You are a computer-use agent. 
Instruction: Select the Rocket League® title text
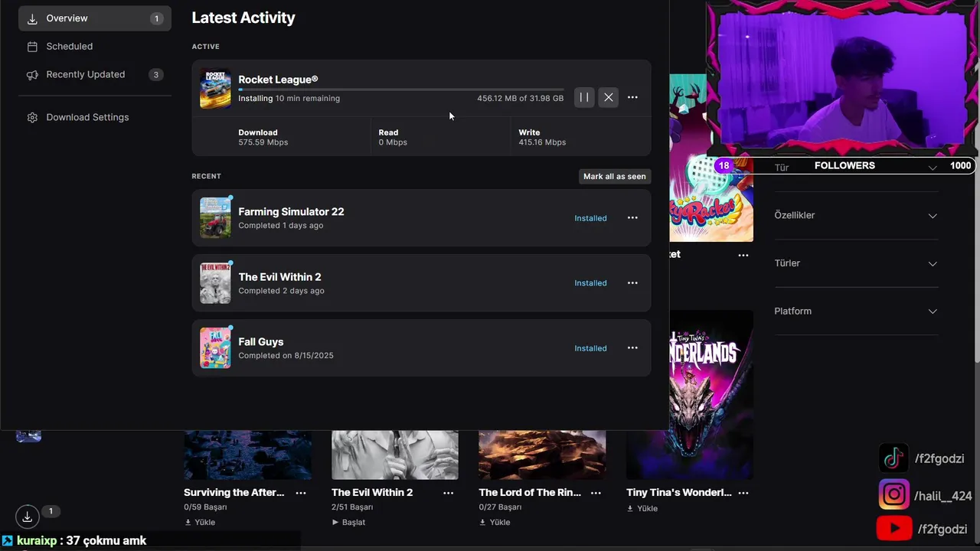(x=278, y=80)
